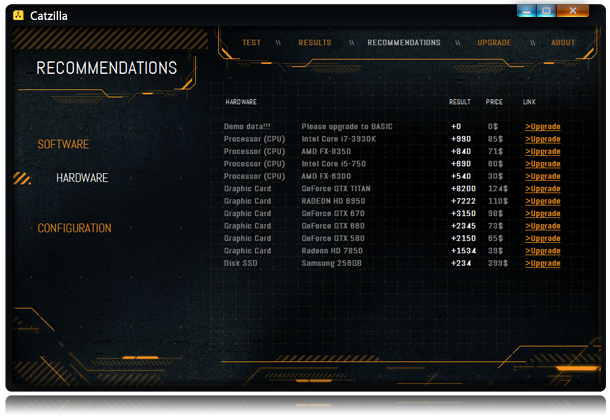Maximize the Catzilla window

pyautogui.click(x=546, y=10)
